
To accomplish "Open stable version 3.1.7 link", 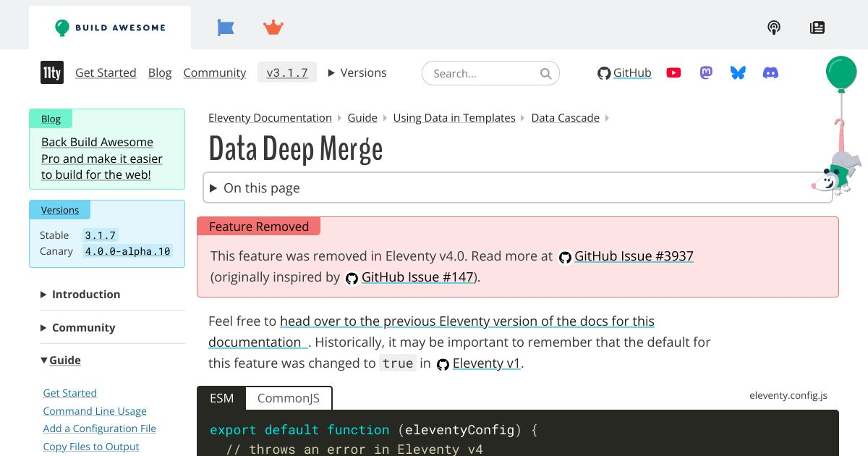I will (x=101, y=235).
